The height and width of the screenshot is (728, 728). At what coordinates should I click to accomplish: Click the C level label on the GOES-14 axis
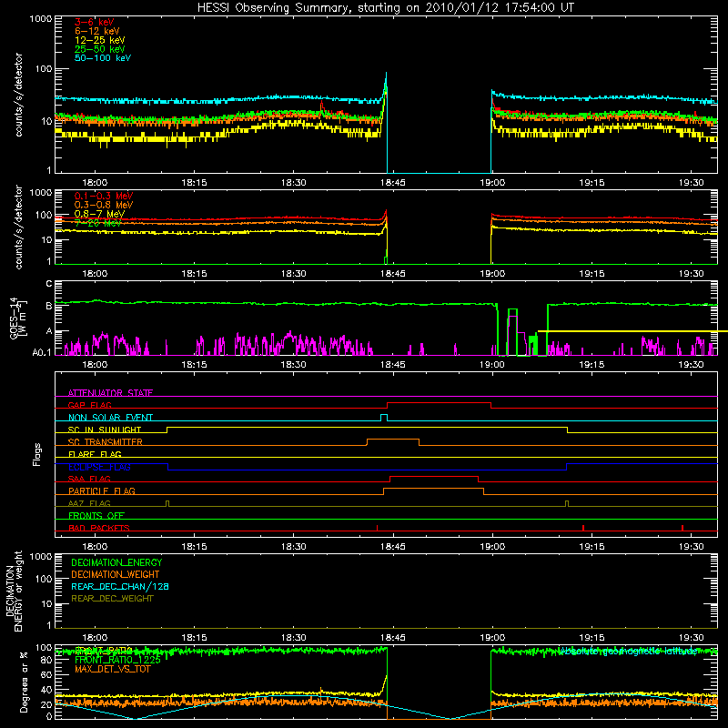click(49, 284)
